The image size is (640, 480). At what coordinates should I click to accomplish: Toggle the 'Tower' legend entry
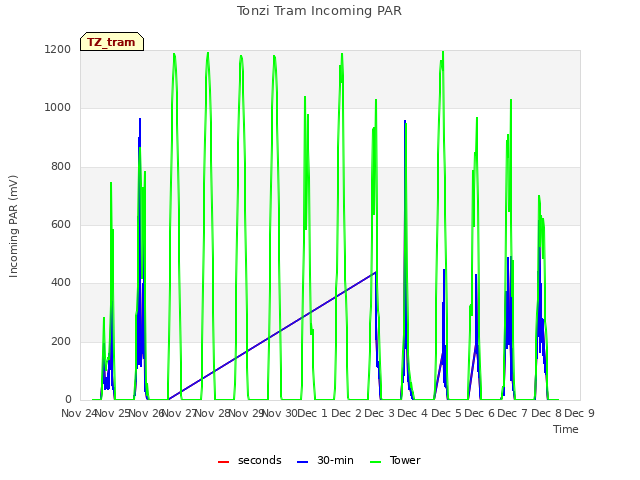395,460
